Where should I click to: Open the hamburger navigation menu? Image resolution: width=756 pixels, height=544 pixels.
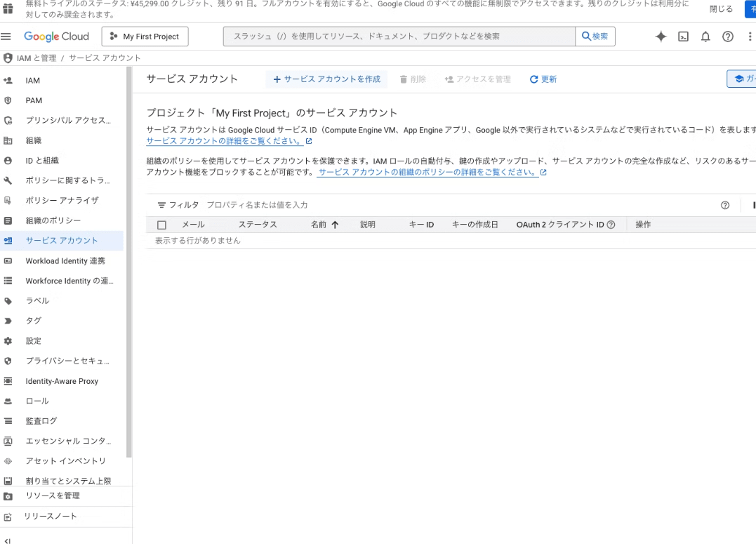6,37
